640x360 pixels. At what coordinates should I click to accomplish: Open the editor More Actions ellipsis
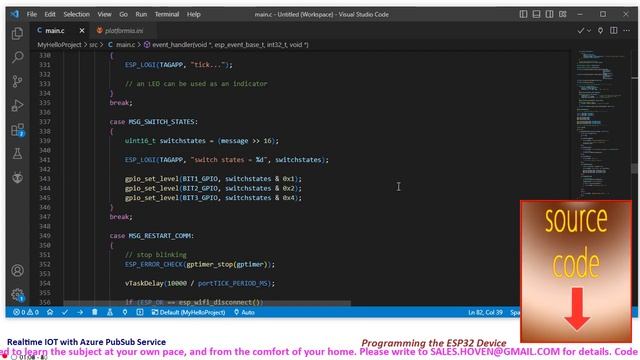pyautogui.click(x=627, y=31)
